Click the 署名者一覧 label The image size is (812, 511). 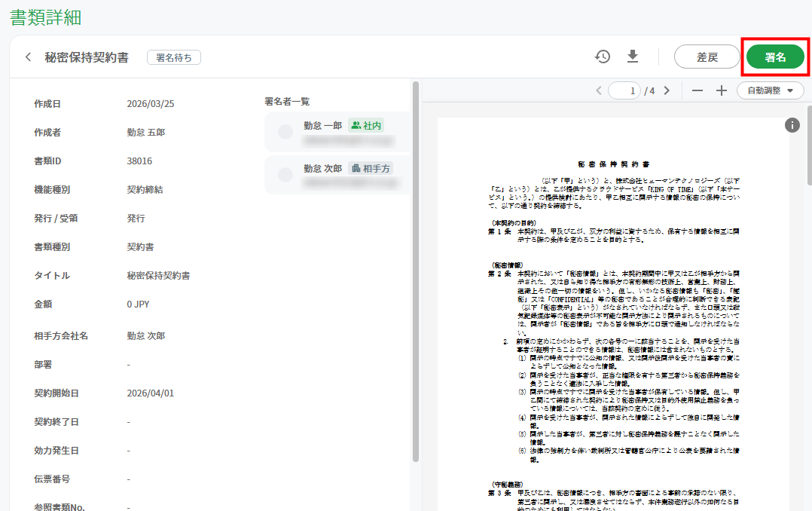click(287, 102)
